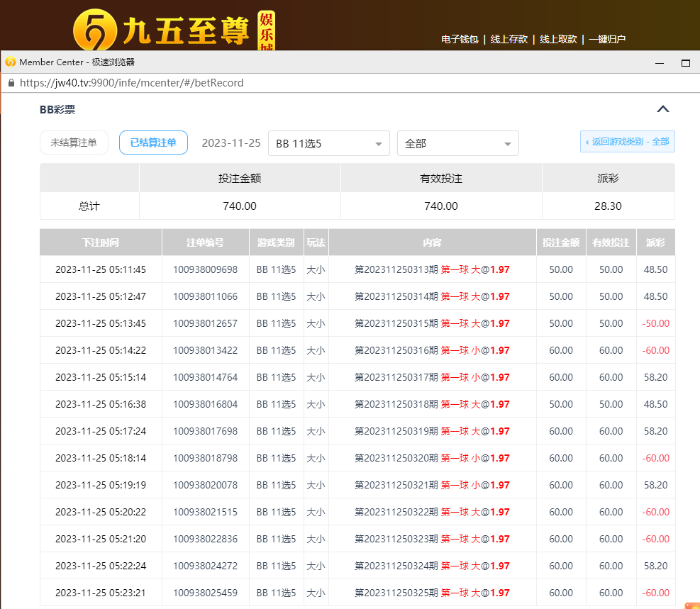
Task: Select bet number 100938020078
Action: (206, 485)
